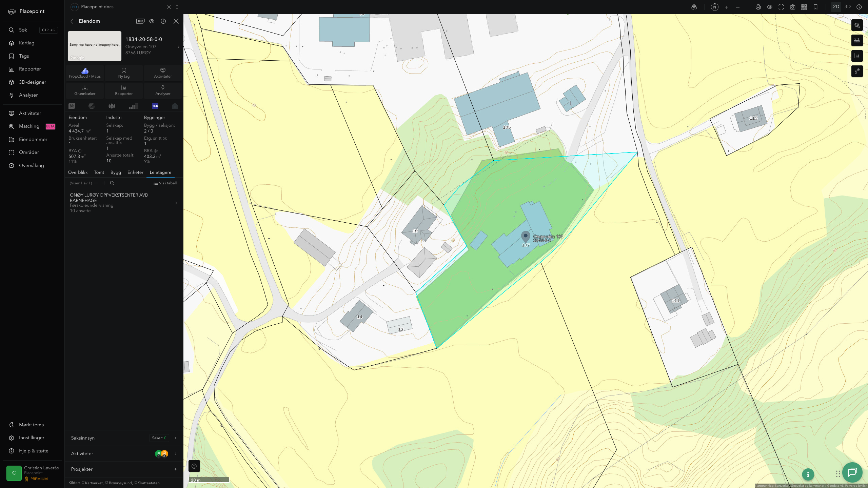Open Matching BETA in the sidebar
Screen dimensions: 868x488
pyautogui.click(x=32, y=126)
